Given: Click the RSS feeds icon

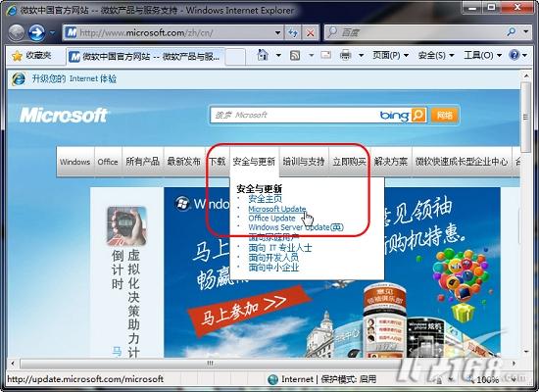Looking at the screenshot, I should (x=295, y=55).
